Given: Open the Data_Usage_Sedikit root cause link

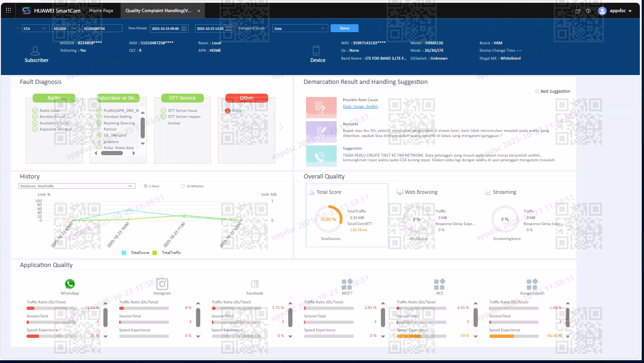Looking at the screenshot, I should (x=360, y=106).
